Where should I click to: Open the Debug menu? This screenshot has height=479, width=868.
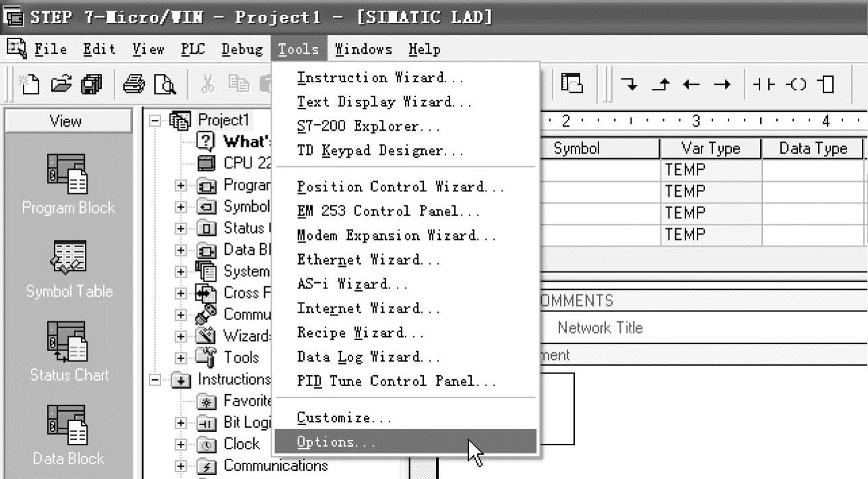[242, 49]
